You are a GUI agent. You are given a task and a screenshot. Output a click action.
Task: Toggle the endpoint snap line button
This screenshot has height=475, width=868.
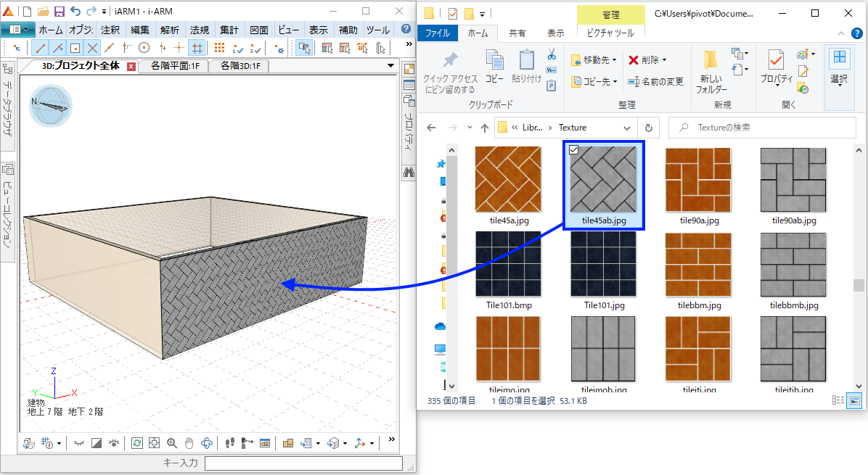[x=40, y=48]
